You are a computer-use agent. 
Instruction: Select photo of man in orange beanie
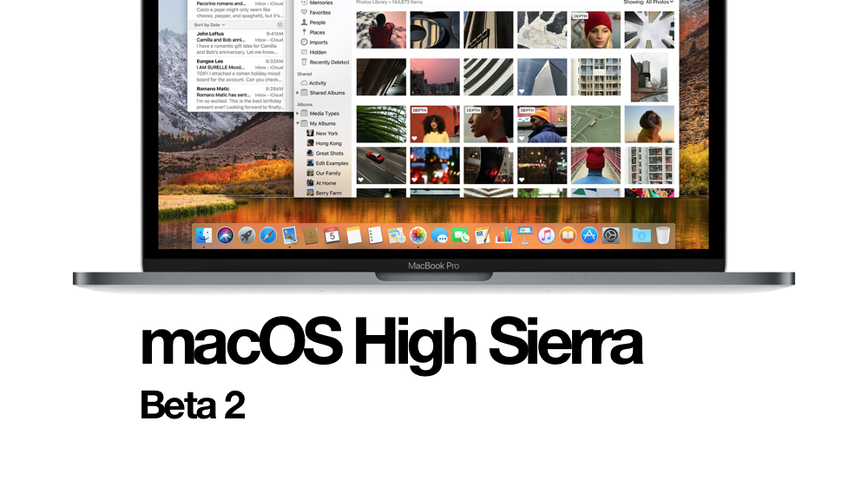point(542,124)
